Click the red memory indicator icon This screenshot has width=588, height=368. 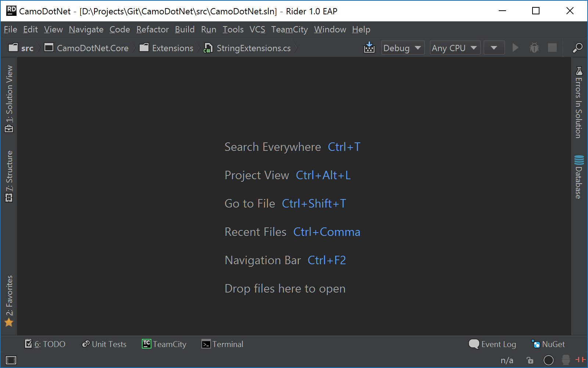[x=581, y=360]
